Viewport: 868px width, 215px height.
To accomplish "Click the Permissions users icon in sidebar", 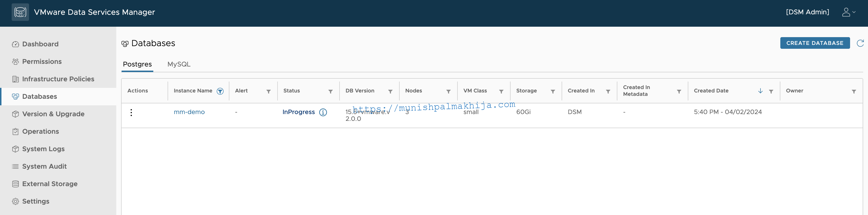I will pyautogui.click(x=15, y=62).
